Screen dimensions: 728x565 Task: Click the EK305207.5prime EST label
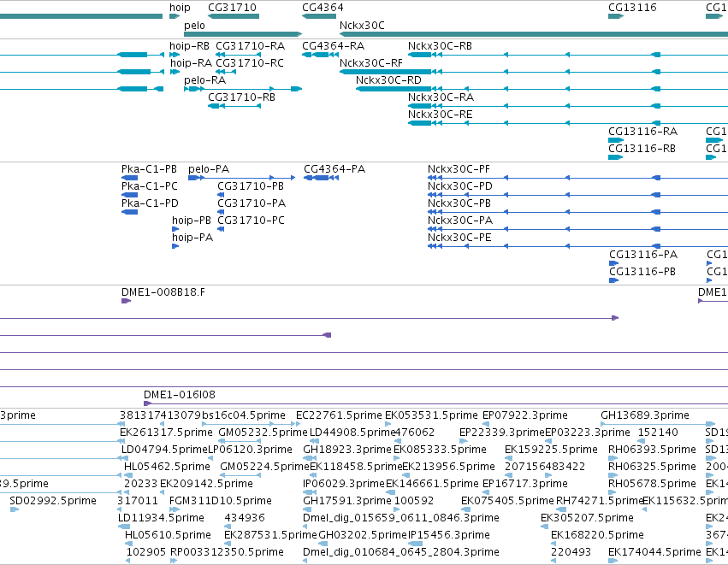click(588, 519)
